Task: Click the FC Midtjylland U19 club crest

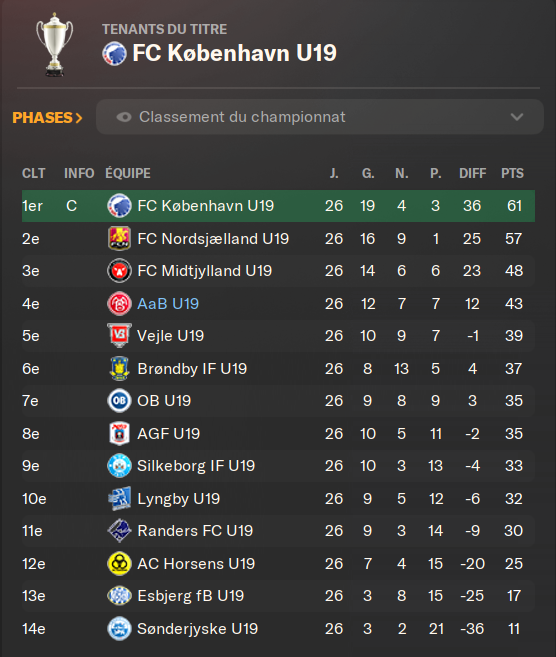Action: click(x=119, y=271)
